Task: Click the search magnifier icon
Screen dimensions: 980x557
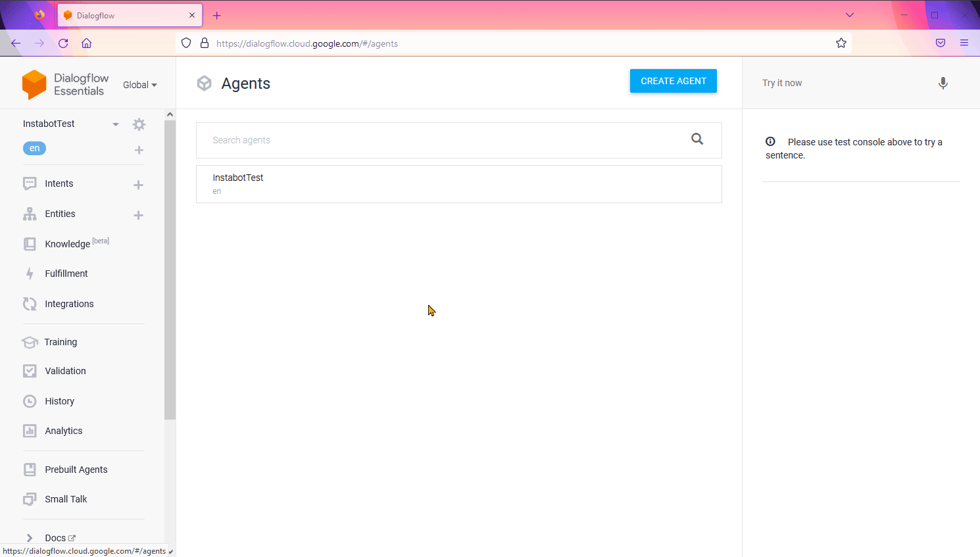Action: tap(697, 139)
